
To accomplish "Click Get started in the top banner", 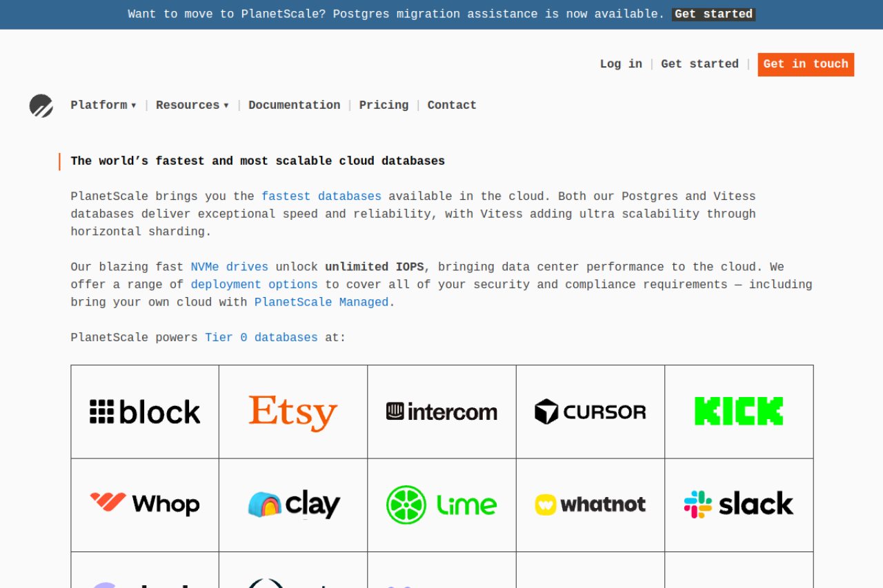I will tap(713, 14).
